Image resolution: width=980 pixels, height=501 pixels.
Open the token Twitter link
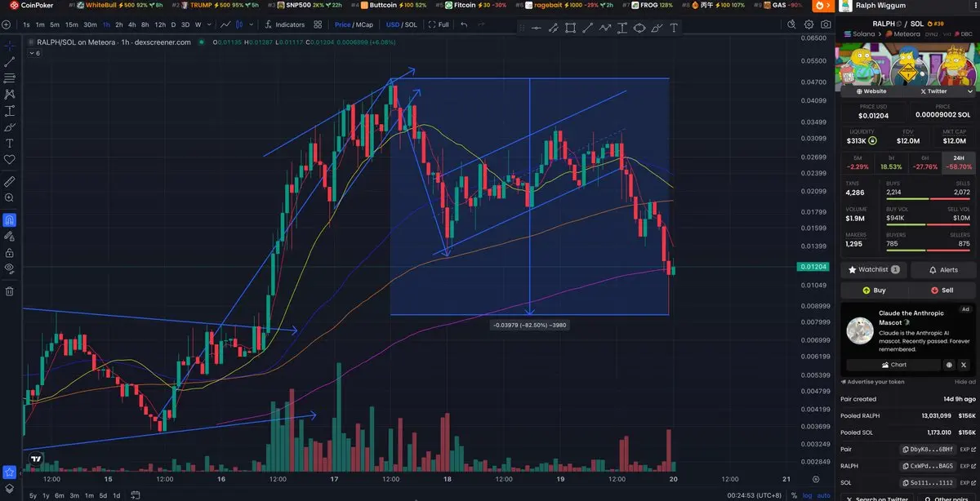coord(933,91)
